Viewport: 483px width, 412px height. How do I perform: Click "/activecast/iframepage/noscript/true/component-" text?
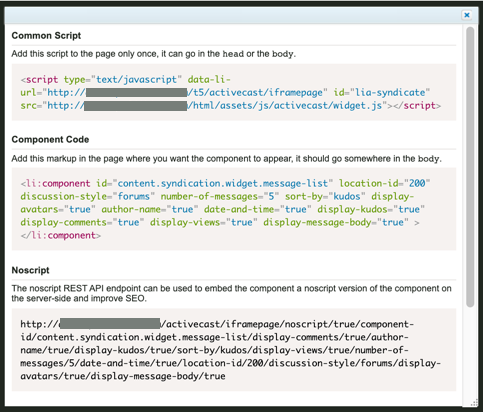coord(287,324)
